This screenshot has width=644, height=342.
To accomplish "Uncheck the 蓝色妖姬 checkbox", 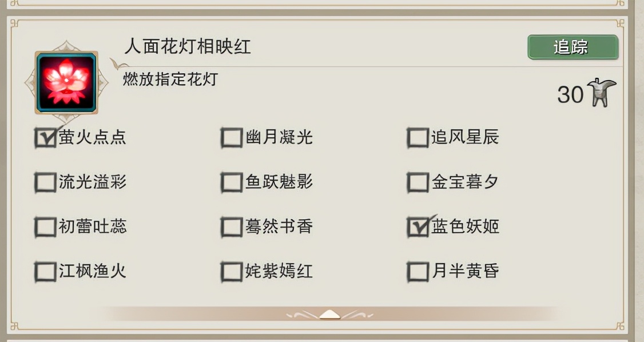I will coord(418,227).
